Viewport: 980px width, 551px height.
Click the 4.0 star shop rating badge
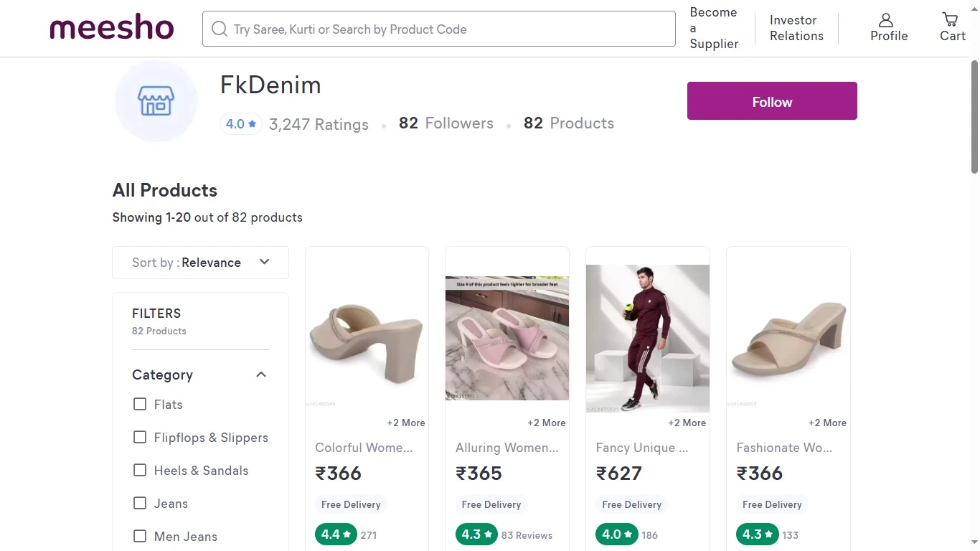240,124
